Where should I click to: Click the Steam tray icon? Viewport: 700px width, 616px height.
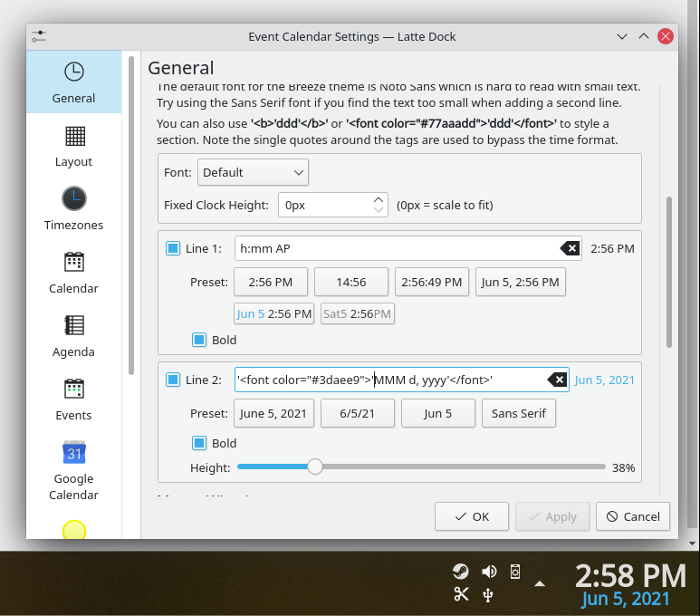coord(461,571)
